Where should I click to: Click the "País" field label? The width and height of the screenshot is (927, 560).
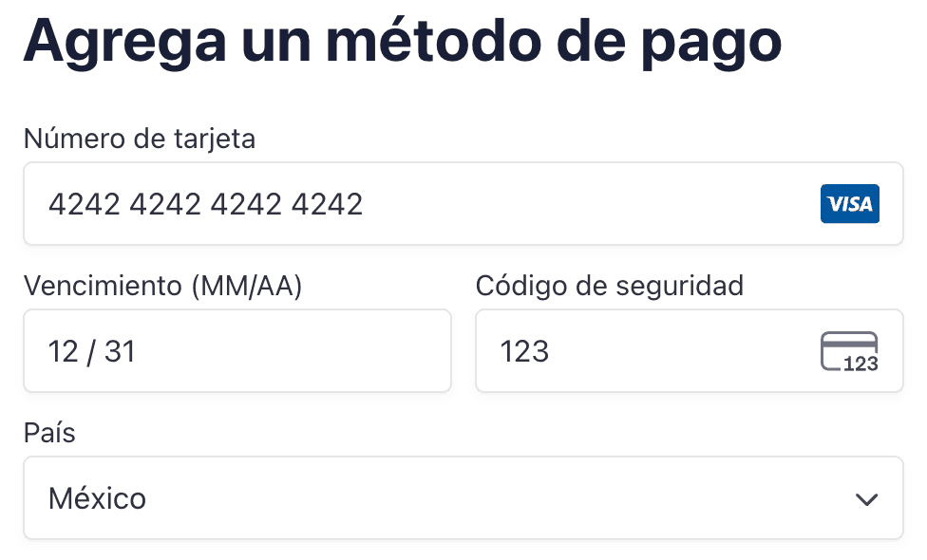pyautogui.click(x=49, y=434)
